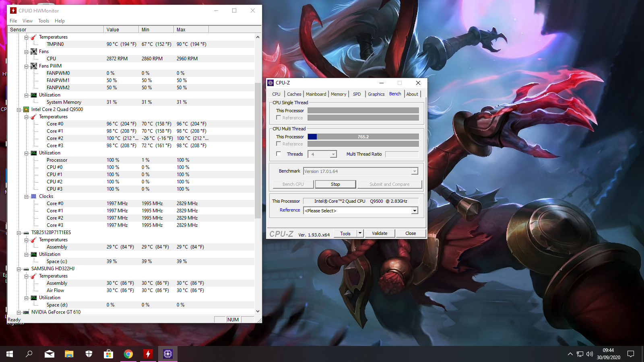Click the Clocks category icon
644x362 pixels.
coord(34,196)
